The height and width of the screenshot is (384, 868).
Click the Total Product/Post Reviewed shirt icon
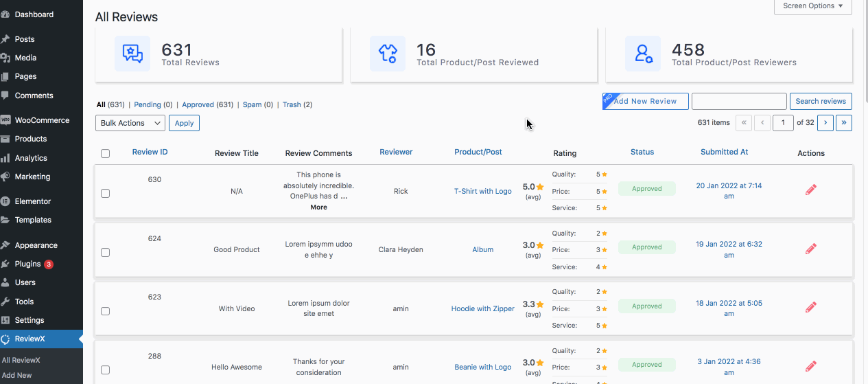(388, 54)
